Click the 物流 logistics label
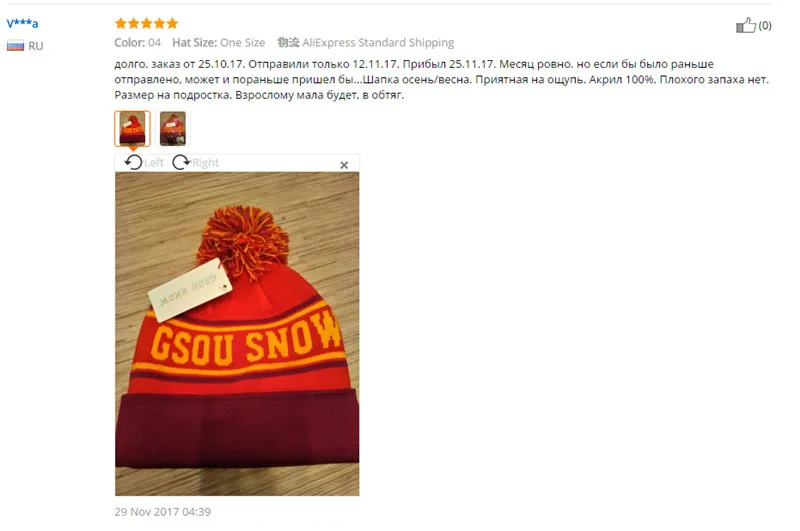Viewport: 800px width, 531px height. 288,42
